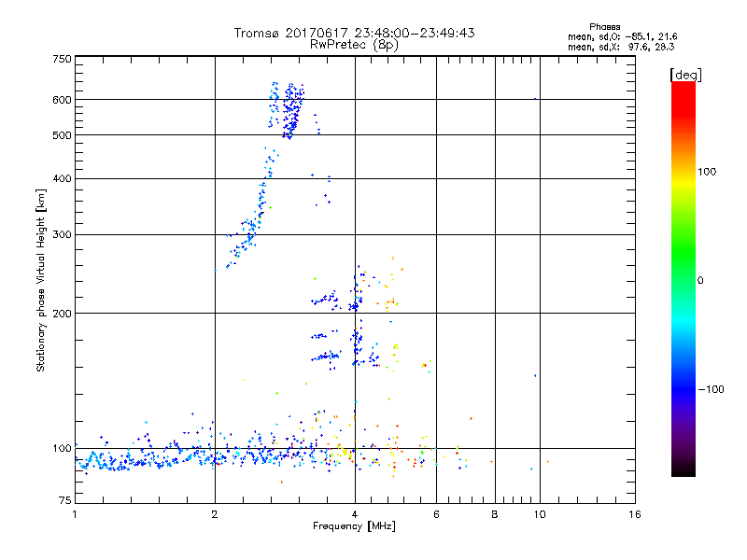This screenshot has width=747, height=560.
Task: Click the x-axis '16' tick label
Action: 635,514
